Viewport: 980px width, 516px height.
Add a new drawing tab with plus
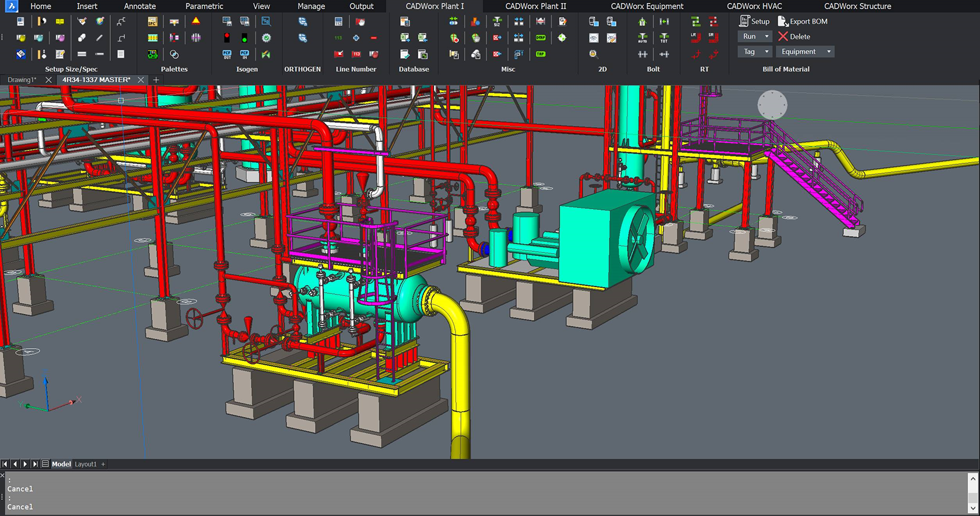click(x=156, y=80)
